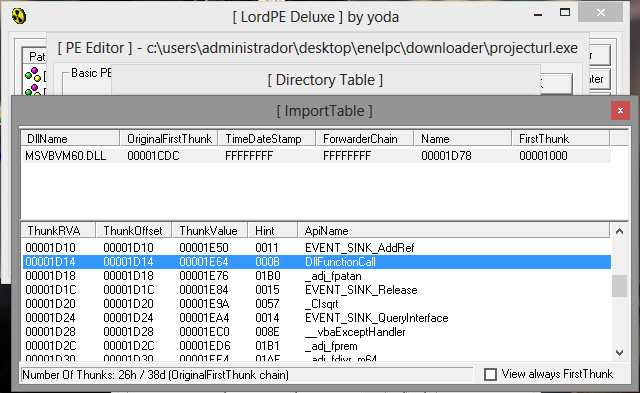
Task: Sort by ThunkValue column header
Action: coord(209,231)
